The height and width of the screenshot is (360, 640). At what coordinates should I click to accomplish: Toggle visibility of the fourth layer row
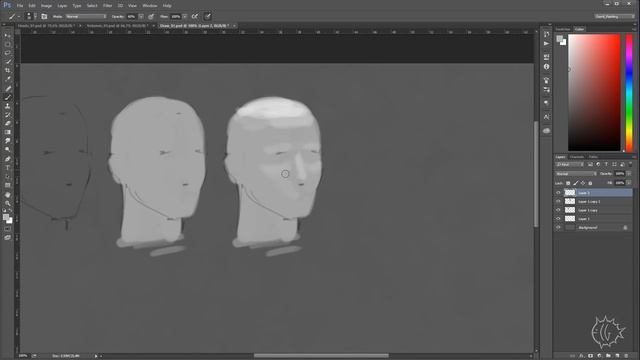558,219
